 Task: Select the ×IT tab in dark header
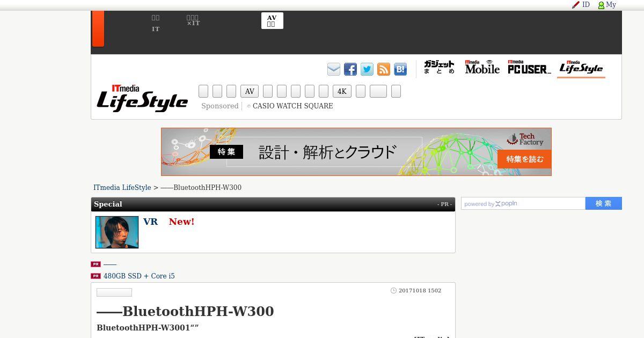pos(193,20)
